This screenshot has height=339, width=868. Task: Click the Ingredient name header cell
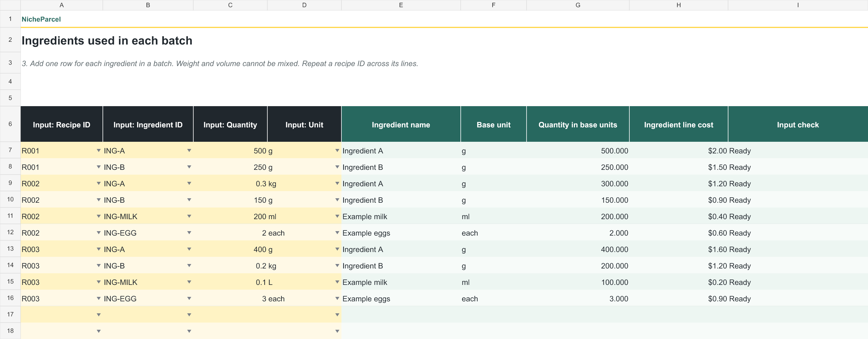(x=401, y=124)
